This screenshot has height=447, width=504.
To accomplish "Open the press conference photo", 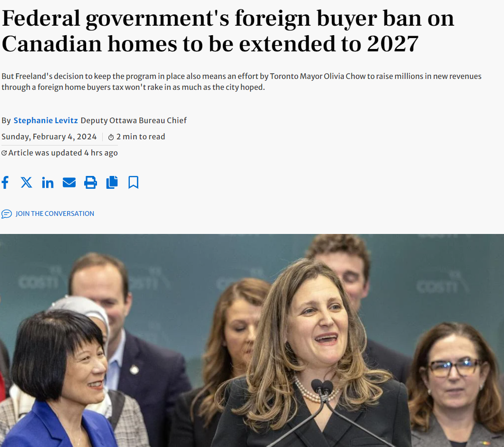I will [x=252, y=340].
